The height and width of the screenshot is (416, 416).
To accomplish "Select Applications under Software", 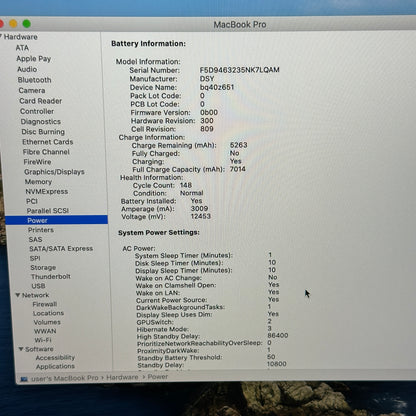I will (x=55, y=366).
